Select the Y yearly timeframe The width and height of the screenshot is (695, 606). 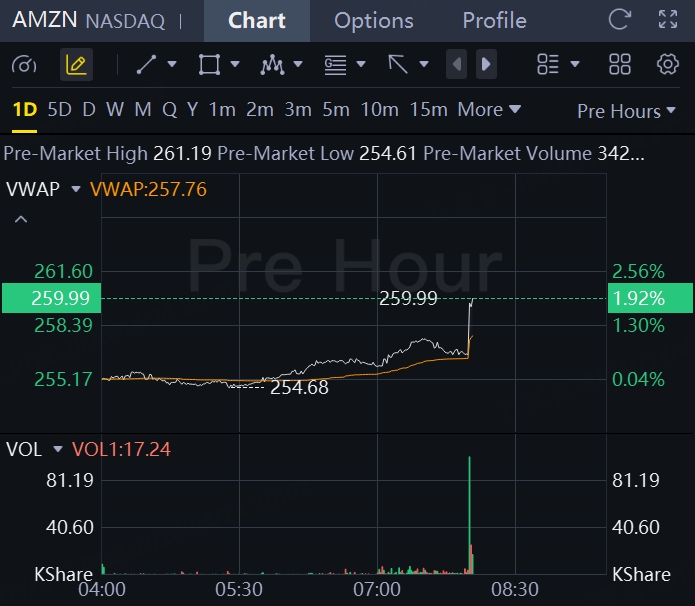click(192, 109)
